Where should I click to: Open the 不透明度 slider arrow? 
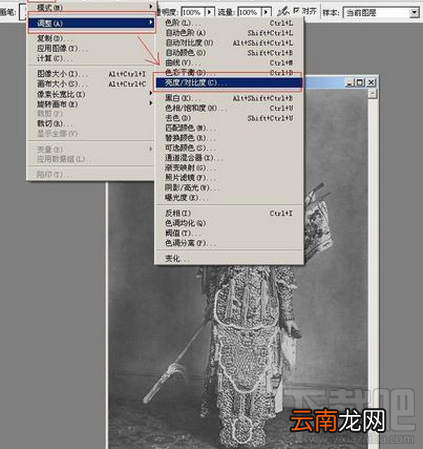(x=209, y=12)
